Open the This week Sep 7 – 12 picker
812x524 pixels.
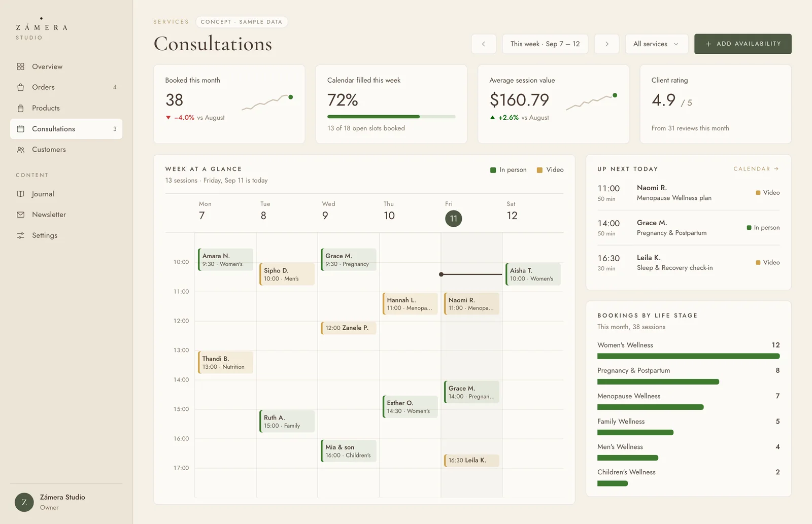[x=545, y=44]
